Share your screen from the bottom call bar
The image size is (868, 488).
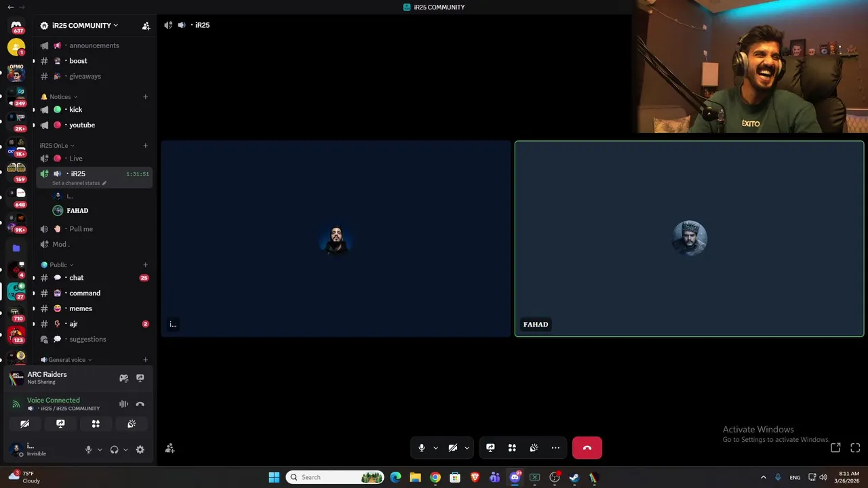tap(490, 448)
